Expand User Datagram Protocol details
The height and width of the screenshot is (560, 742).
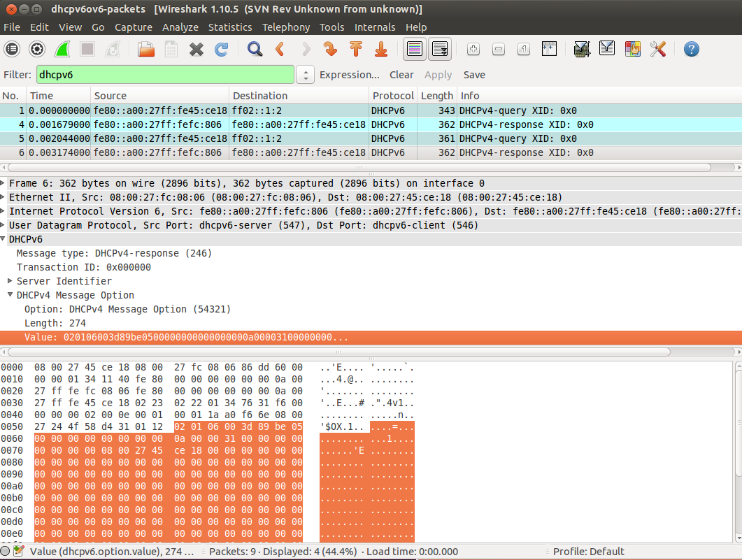(3, 224)
